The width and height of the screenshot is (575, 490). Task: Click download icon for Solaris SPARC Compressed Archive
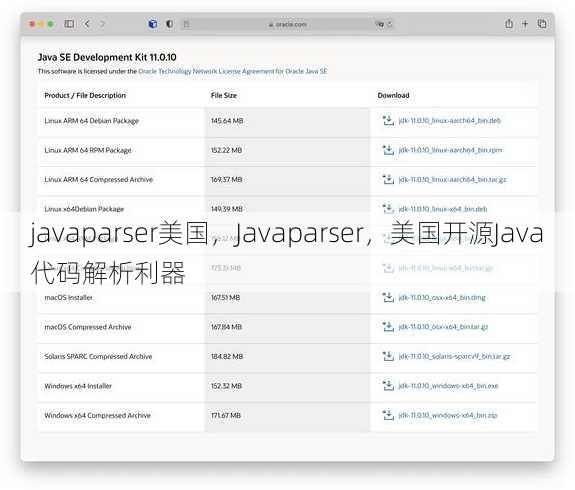pos(388,356)
